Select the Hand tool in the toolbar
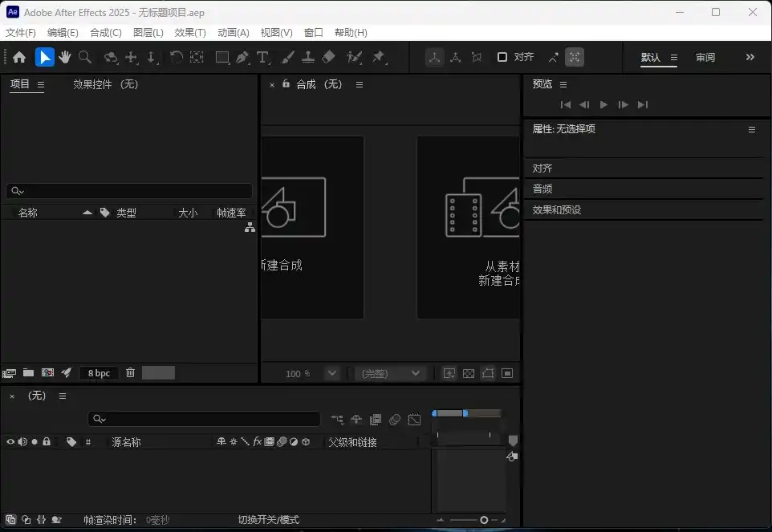 point(64,57)
